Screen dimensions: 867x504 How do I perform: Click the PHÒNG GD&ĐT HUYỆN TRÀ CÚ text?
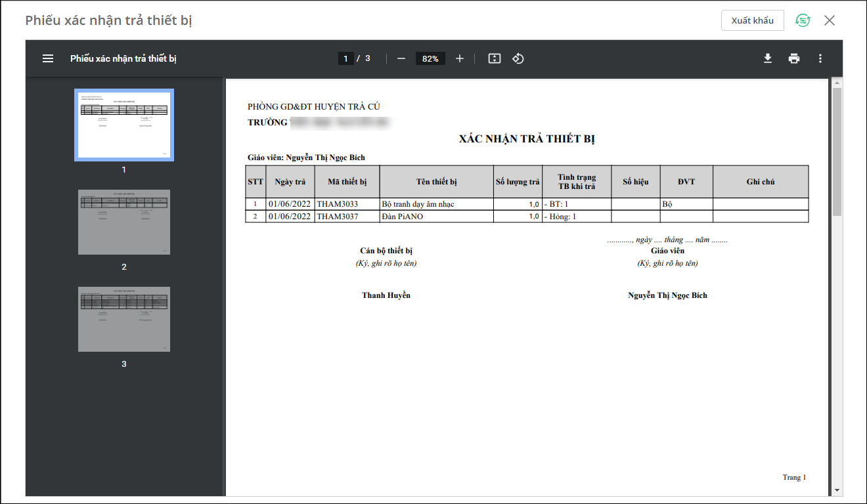(314, 107)
